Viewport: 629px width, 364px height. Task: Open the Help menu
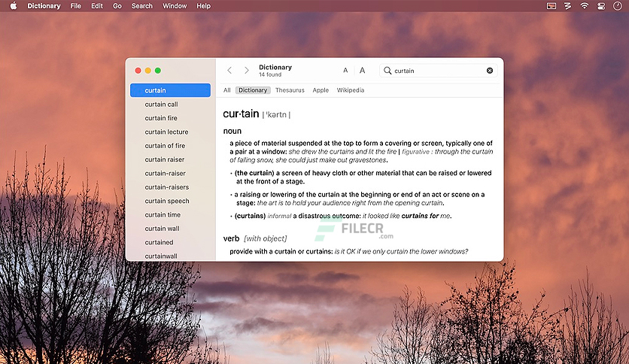[x=203, y=5]
